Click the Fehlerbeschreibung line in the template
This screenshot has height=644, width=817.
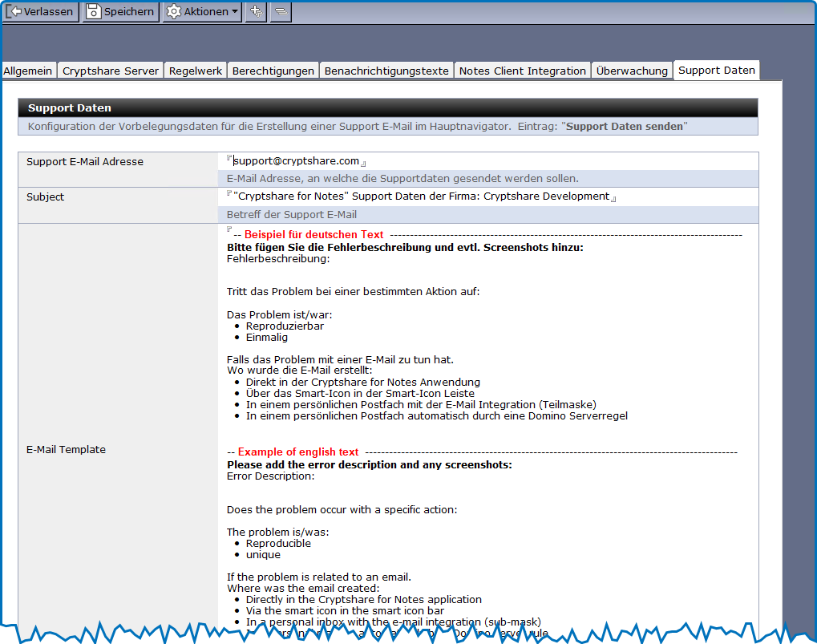click(x=278, y=259)
